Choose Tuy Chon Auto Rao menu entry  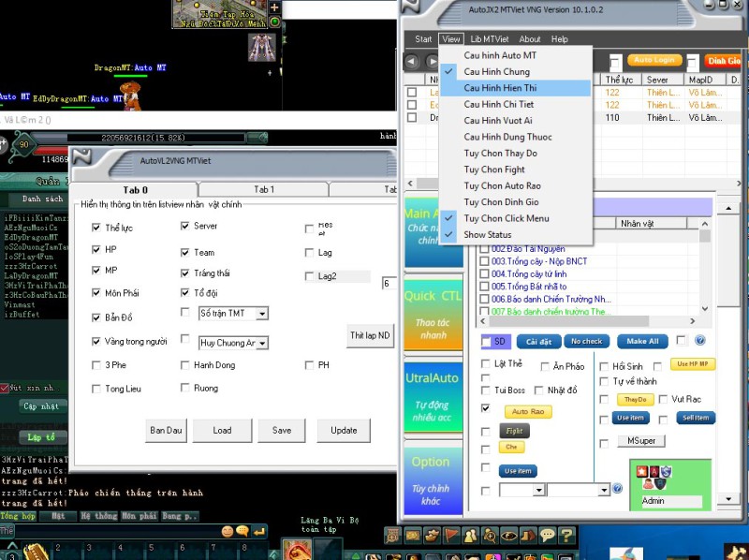click(x=502, y=185)
